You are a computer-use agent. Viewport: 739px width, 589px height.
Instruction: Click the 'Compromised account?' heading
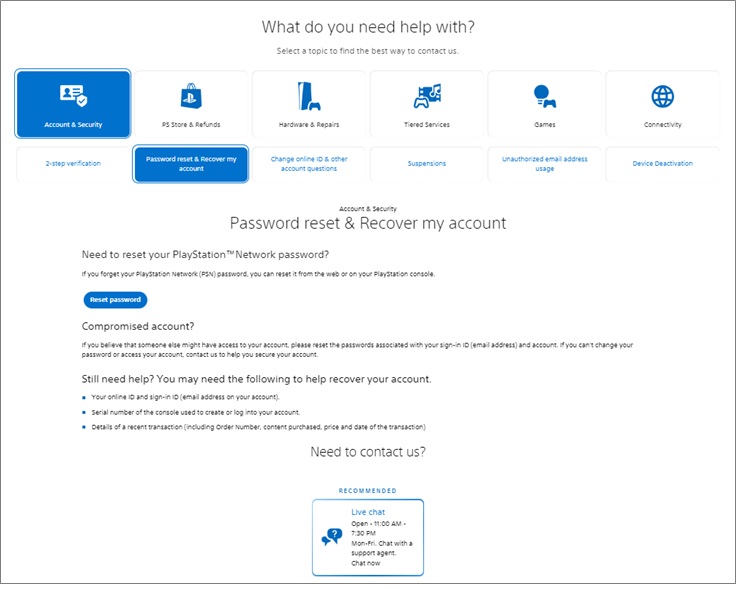[138, 327]
